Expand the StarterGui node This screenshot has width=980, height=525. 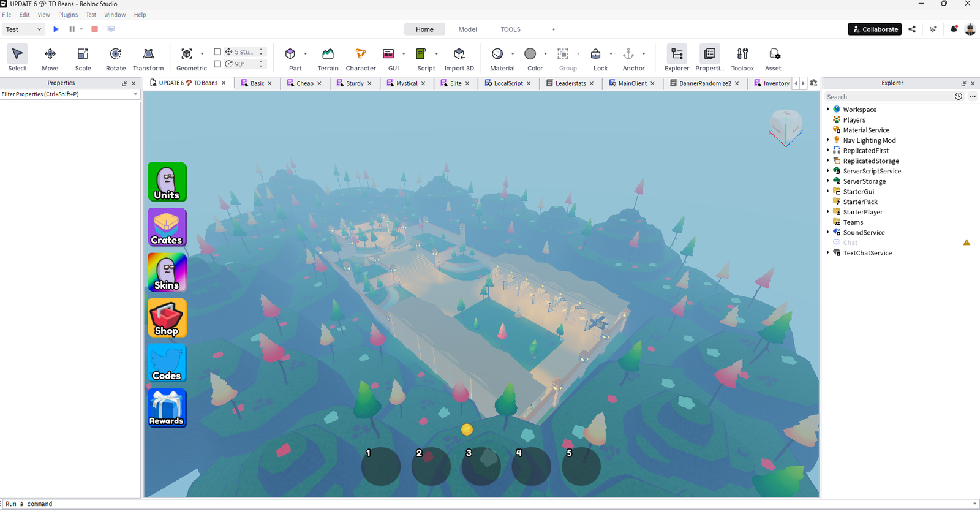(828, 191)
